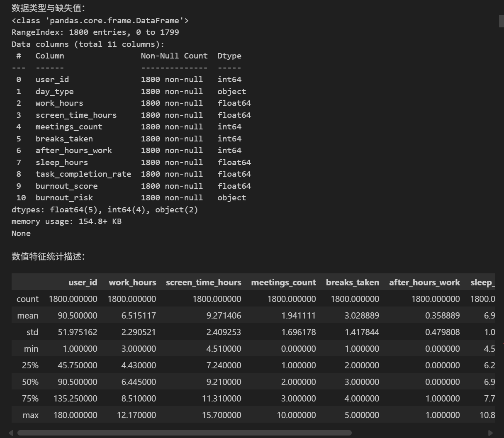Click the left arrow of horizontal scrollbar
504x438 pixels.
coord(11,433)
